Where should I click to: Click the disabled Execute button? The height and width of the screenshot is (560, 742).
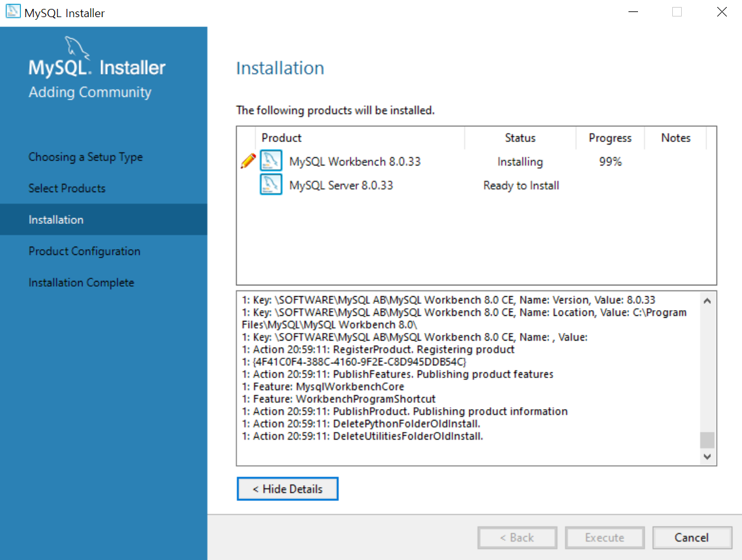(x=605, y=538)
